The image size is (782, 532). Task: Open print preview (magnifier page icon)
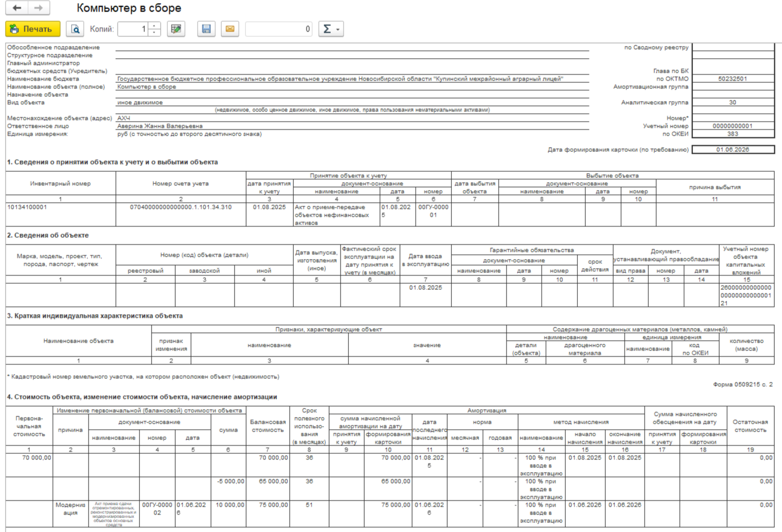(x=75, y=28)
